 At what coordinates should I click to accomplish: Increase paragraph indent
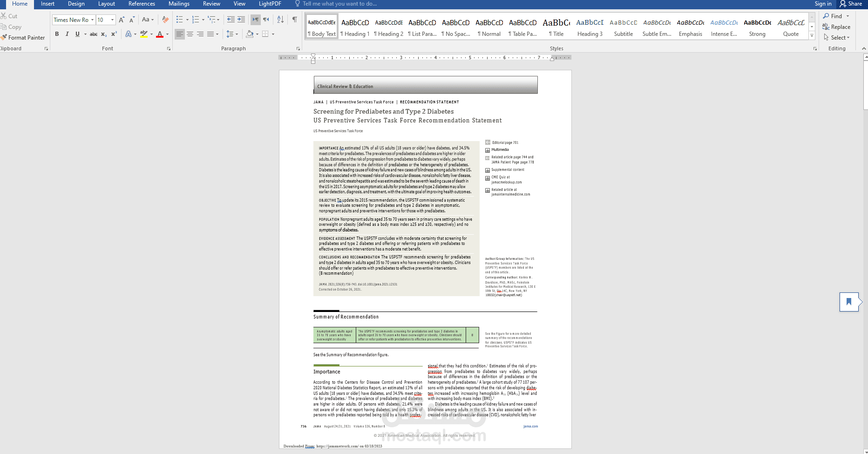point(241,20)
